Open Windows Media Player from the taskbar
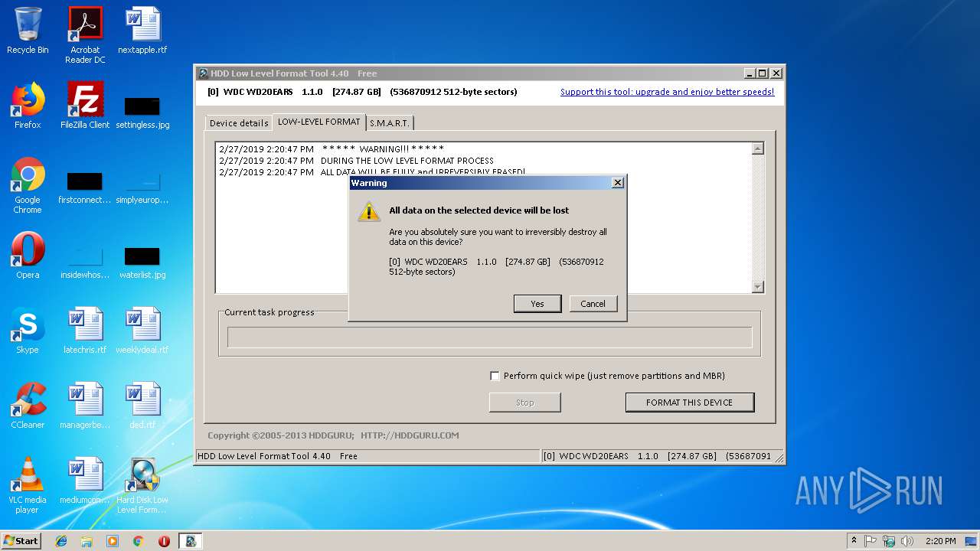The height and width of the screenshot is (551, 980). coord(113,541)
